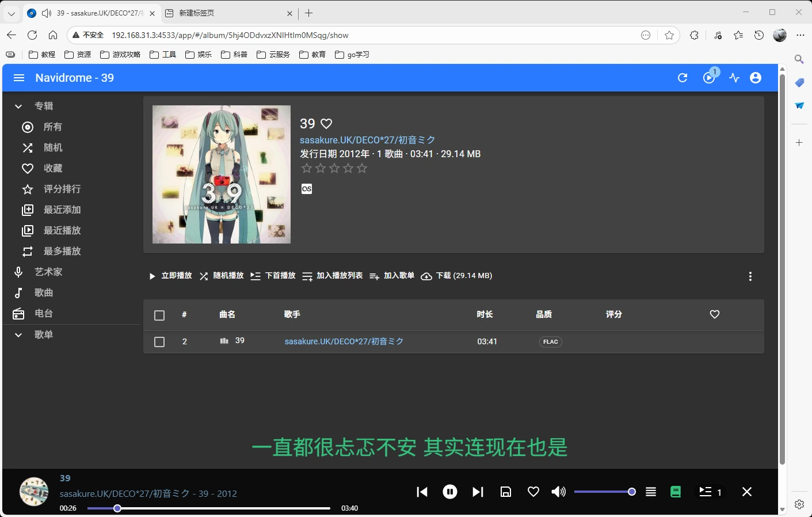
Task: Favorite the album 39 with the heart
Action: tap(326, 123)
